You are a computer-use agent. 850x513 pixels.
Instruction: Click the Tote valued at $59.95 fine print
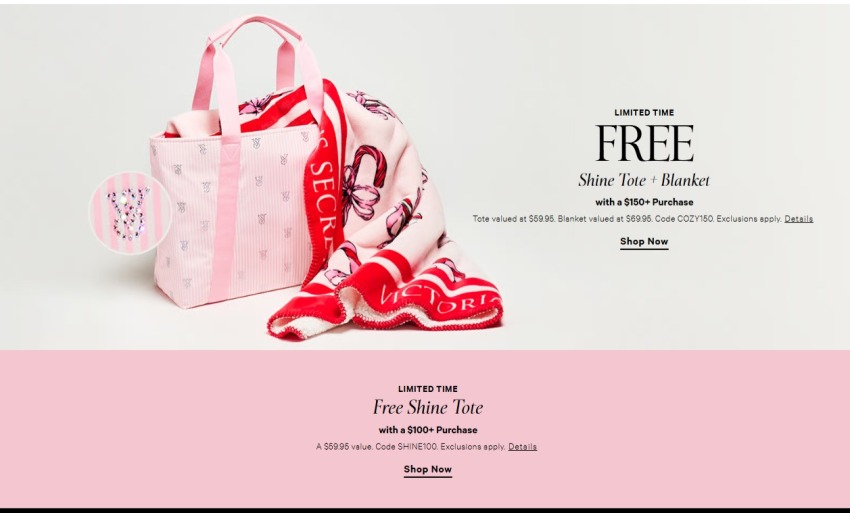[x=628, y=219]
